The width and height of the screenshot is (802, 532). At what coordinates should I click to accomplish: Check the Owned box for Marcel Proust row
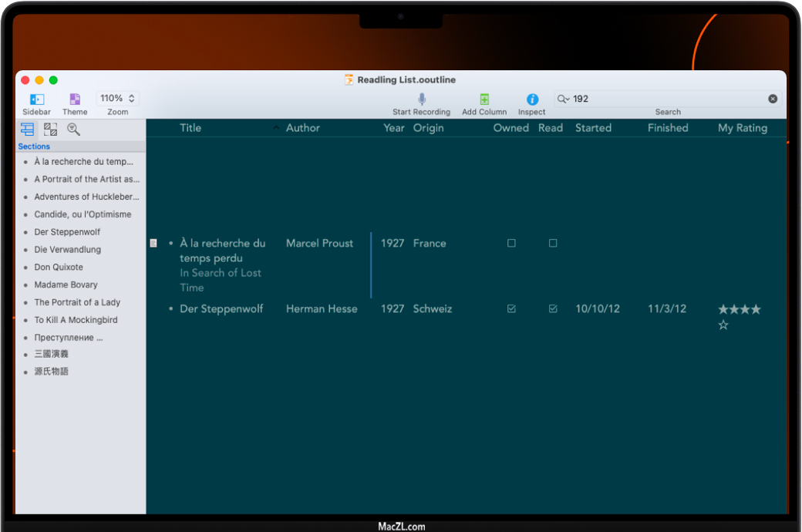[511, 244]
